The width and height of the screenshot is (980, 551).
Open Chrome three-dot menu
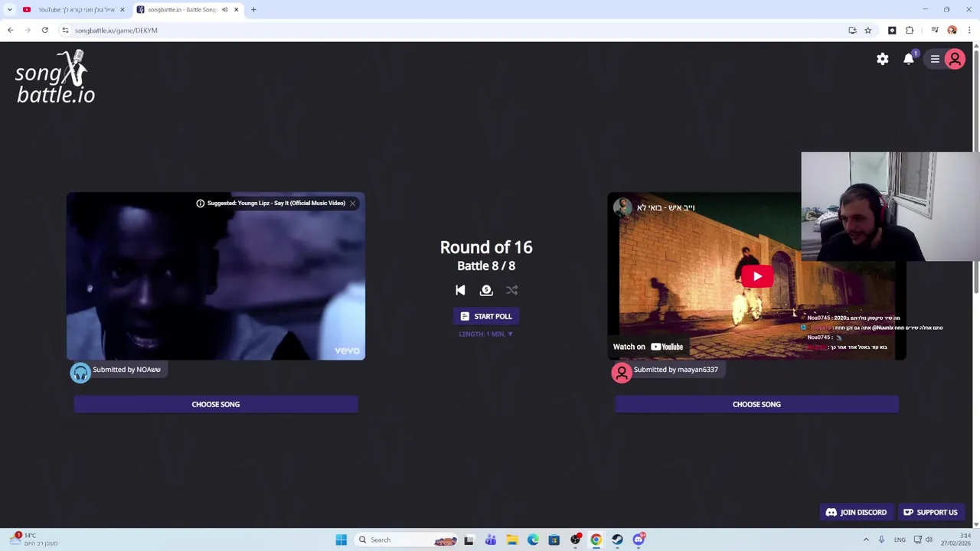pos(969,30)
